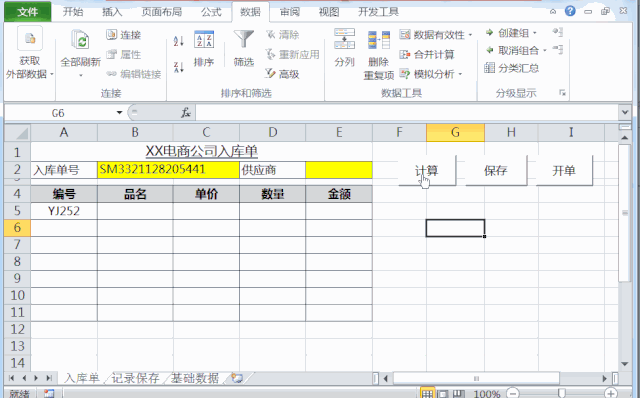640x398 pixels.
Task: Expand the Refresh All dropdown arrow
Action: 80,75
